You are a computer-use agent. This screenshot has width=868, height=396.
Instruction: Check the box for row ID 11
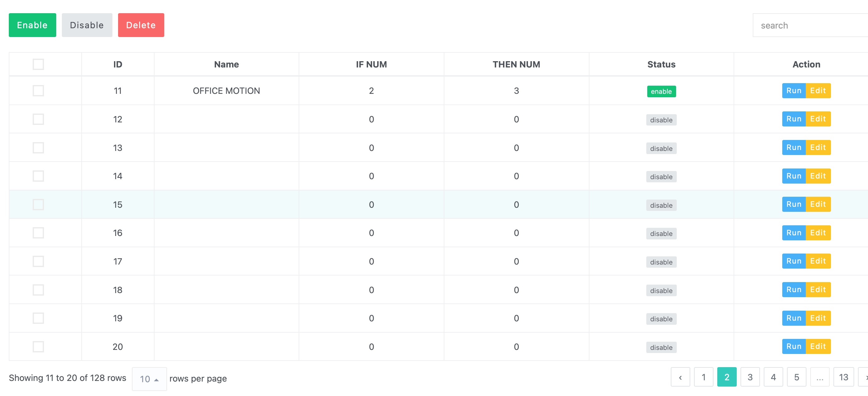38,91
